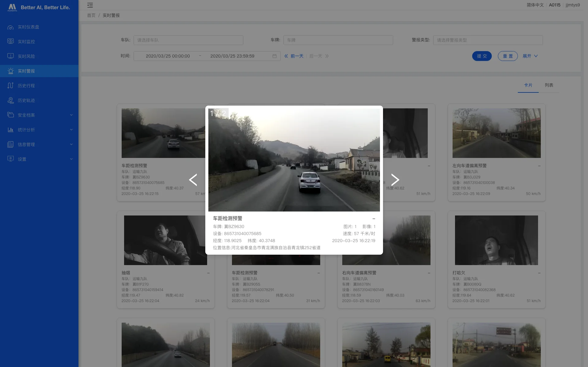Click the sidebar collapse icon in header

click(90, 5)
